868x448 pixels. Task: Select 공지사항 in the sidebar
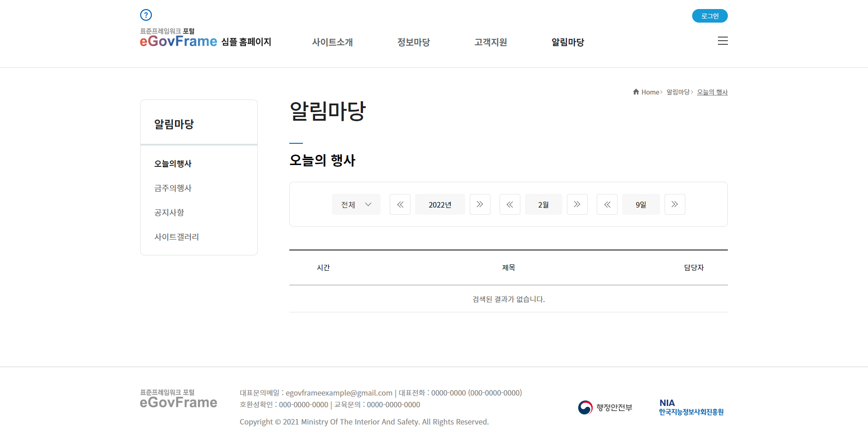pos(169,212)
